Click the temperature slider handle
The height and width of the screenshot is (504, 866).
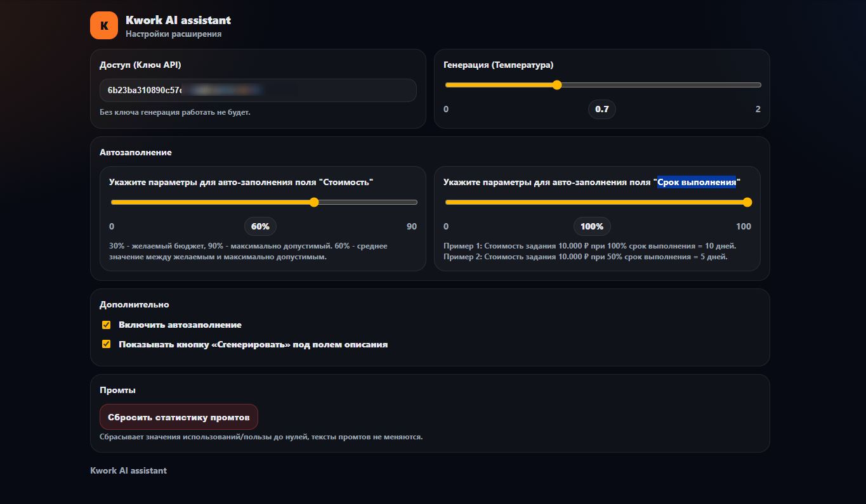click(557, 85)
